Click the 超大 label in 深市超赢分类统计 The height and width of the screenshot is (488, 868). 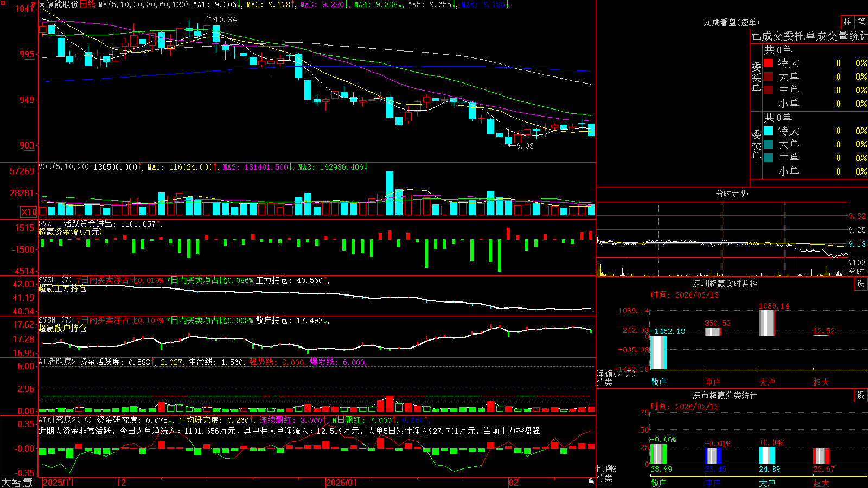point(821,483)
